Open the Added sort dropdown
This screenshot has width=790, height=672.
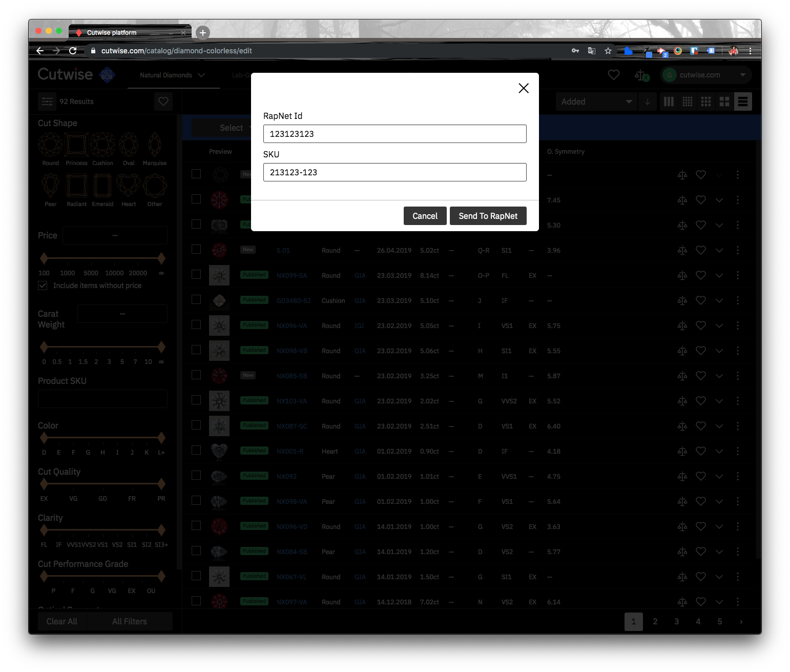click(x=596, y=101)
